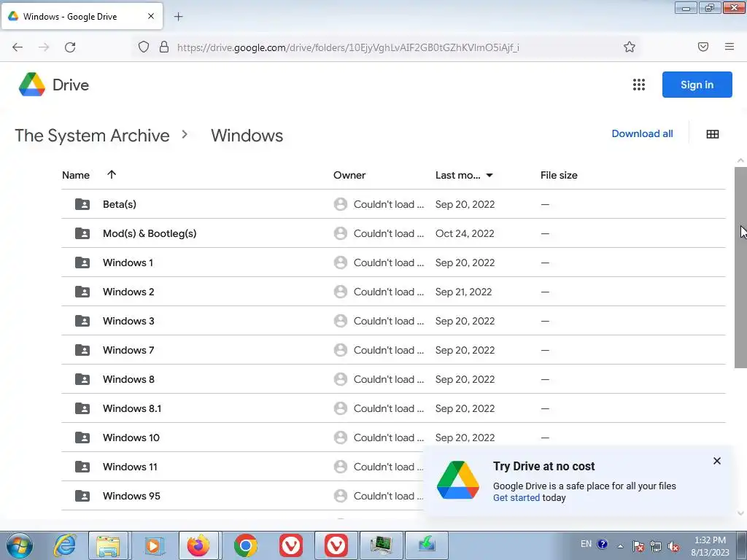Reload the current page
The image size is (747, 560).
click(70, 47)
